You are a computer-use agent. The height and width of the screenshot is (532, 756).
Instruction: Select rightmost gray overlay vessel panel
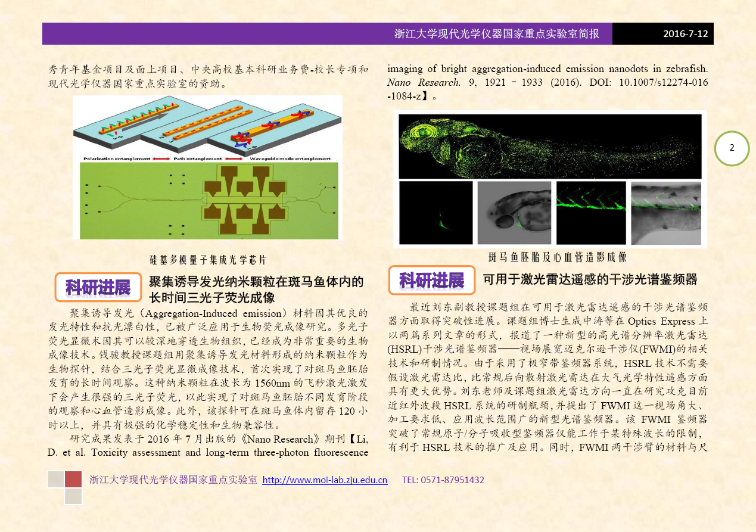[666, 213]
